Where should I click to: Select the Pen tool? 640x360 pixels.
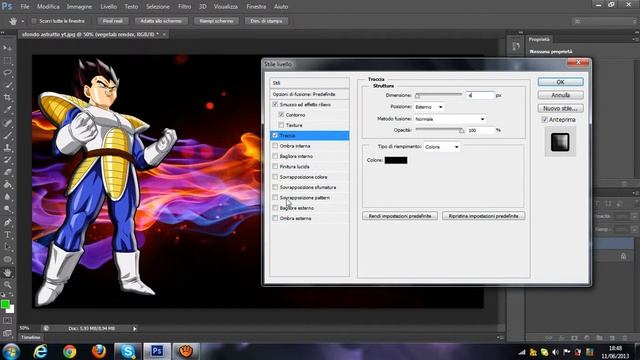7,222
